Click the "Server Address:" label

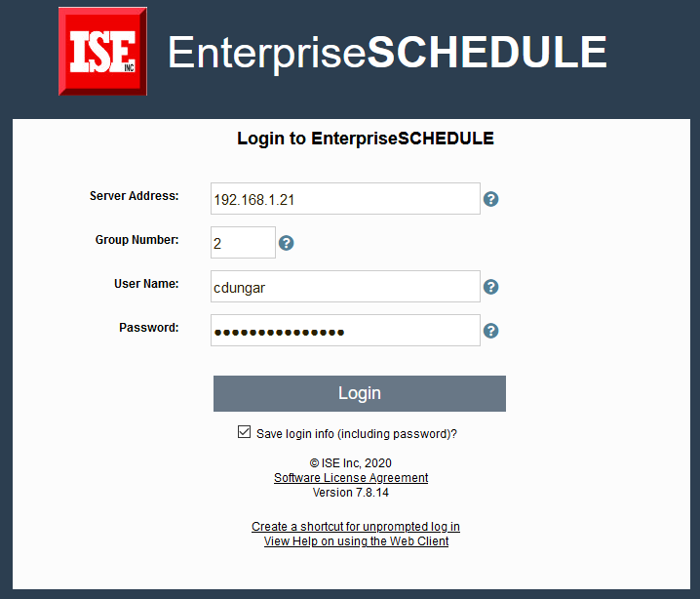[x=135, y=196]
